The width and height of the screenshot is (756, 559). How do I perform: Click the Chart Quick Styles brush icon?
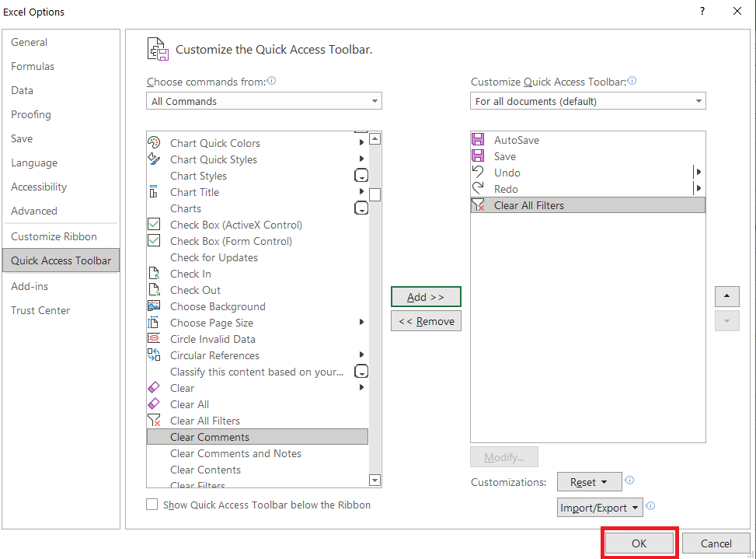(154, 159)
